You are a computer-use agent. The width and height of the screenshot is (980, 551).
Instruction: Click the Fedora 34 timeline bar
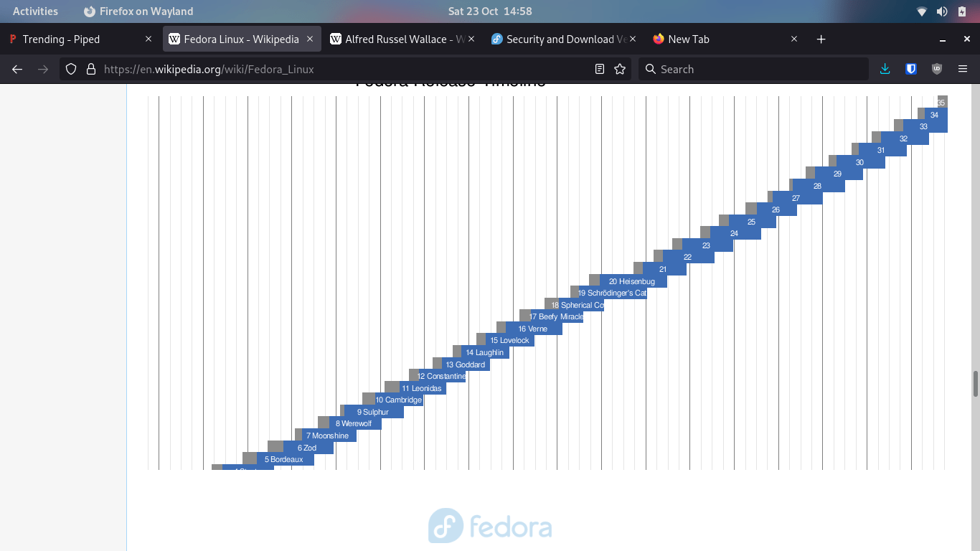[x=936, y=115]
